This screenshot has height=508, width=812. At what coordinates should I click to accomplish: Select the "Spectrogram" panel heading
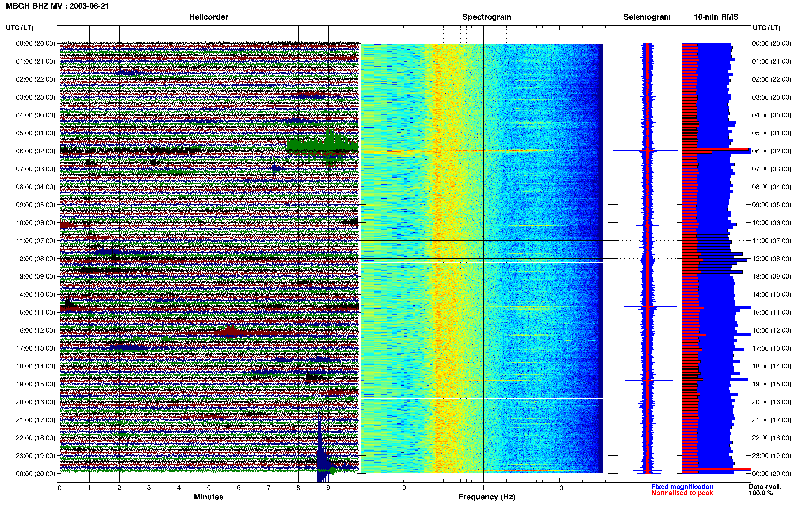point(487,17)
